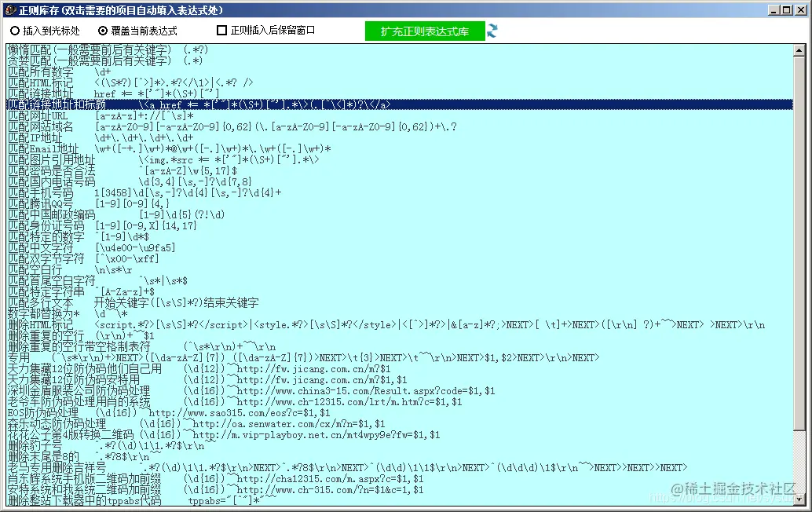
Task: Select the 森乐动态防伪码处理 row
Action: pyautogui.click(x=400, y=423)
